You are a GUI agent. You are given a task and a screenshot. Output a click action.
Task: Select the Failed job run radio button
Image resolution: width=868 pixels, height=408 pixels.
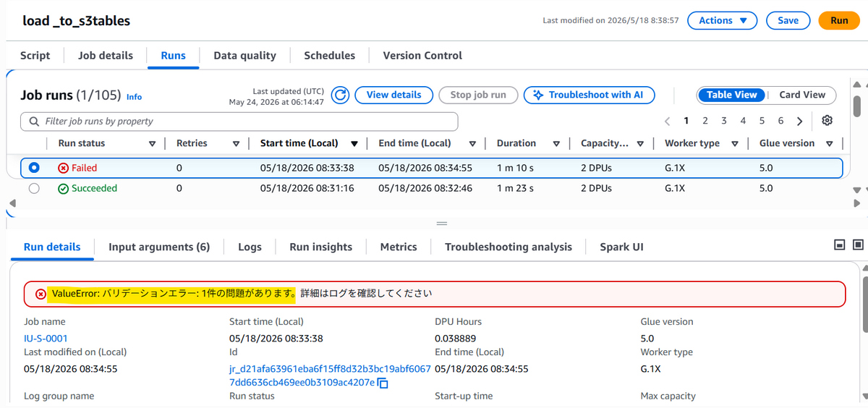click(34, 168)
